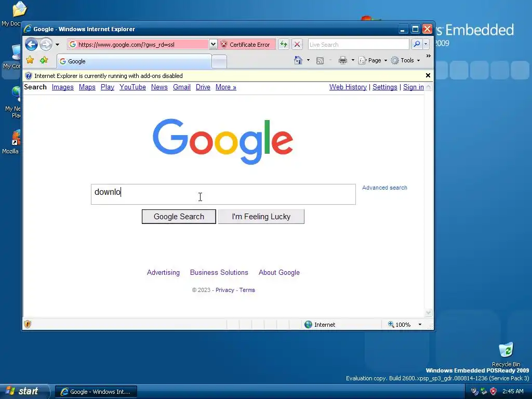
Task: Open the Play link
Action: point(107,87)
